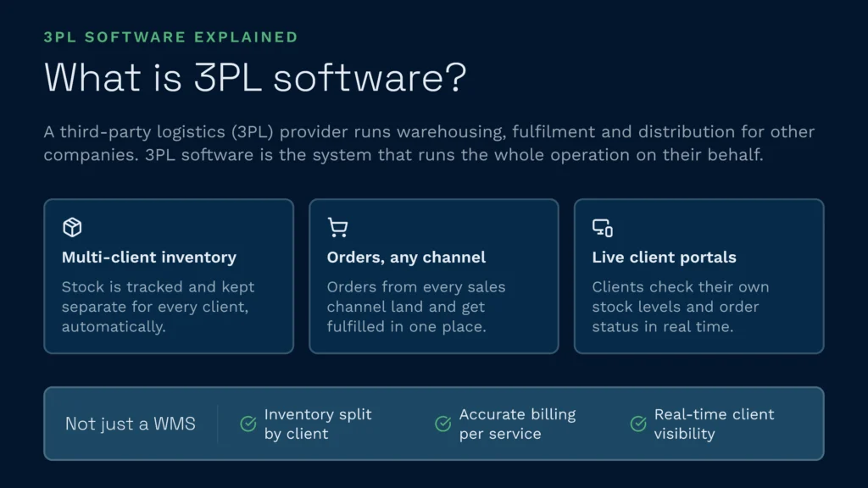This screenshot has width=868, height=488.
Task: Click the 'Clients check their own stock levels' description
Action: tap(681, 307)
